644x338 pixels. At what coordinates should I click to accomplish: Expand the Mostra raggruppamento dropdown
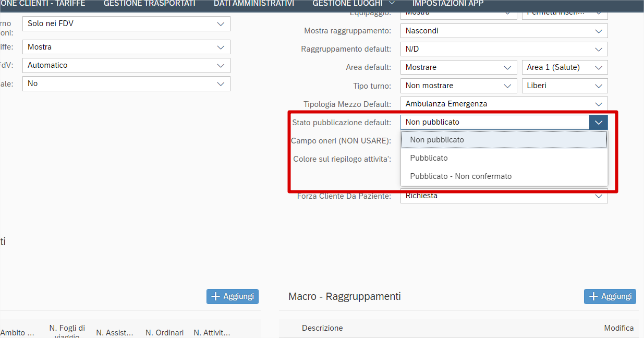(598, 31)
